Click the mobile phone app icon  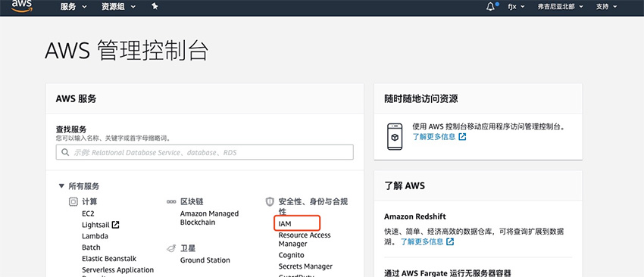coord(395,137)
